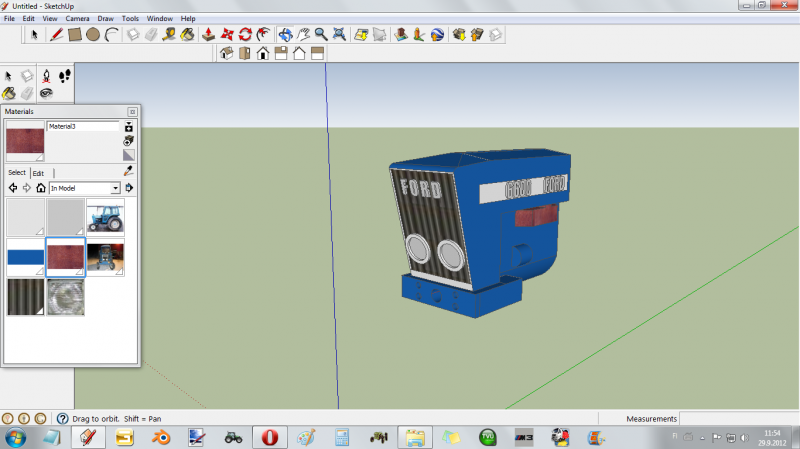Click the Material3 name field

83,126
